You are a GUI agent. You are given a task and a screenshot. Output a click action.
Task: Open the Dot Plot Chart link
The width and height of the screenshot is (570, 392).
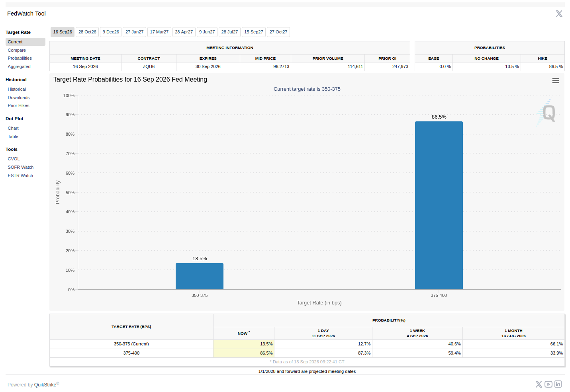pyautogui.click(x=13, y=128)
